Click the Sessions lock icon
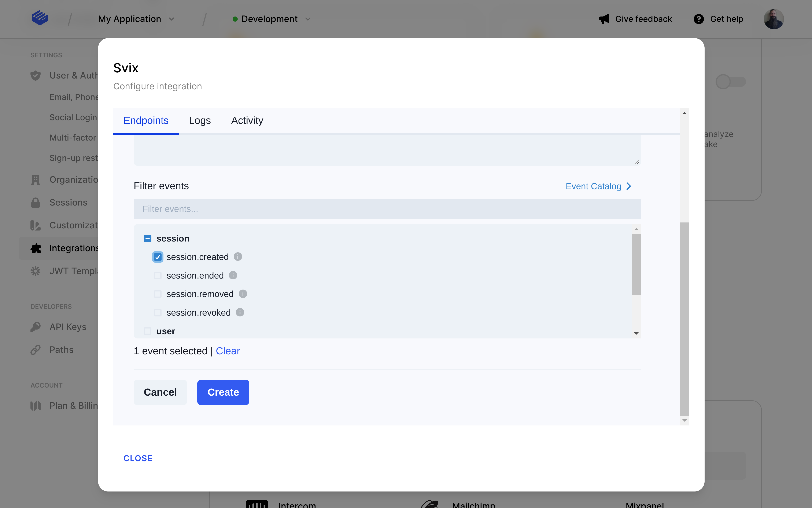 [36, 203]
